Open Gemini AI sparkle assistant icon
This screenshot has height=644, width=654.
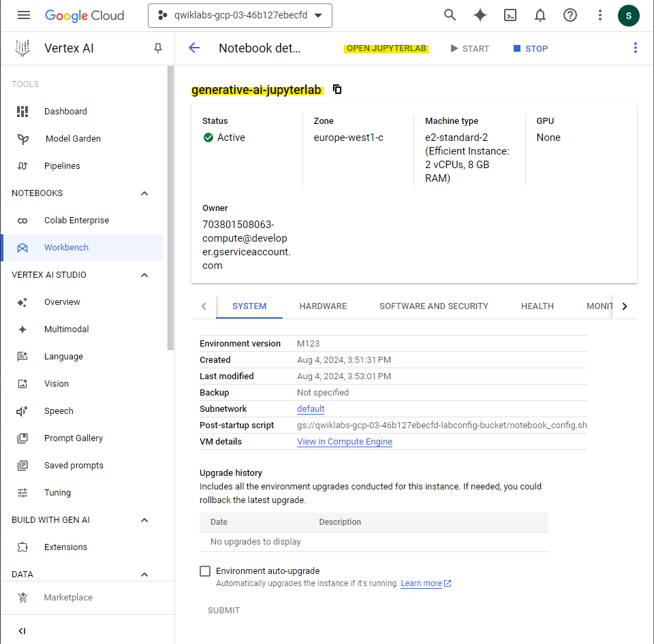tap(480, 16)
